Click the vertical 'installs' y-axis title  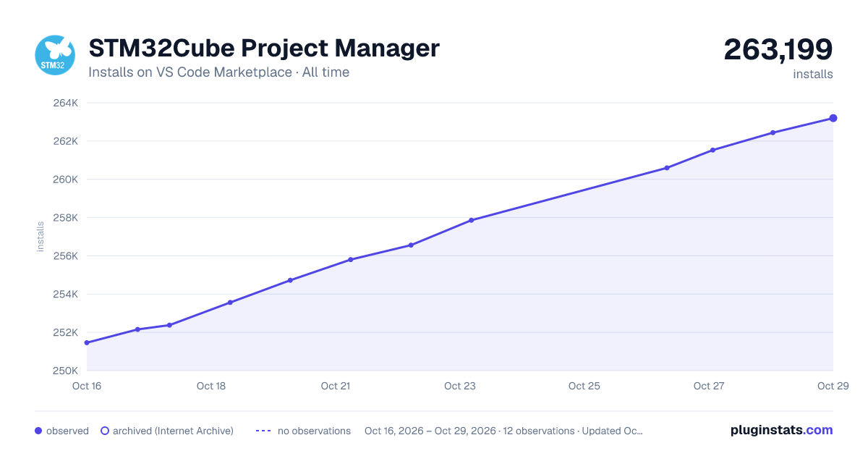click(x=41, y=237)
